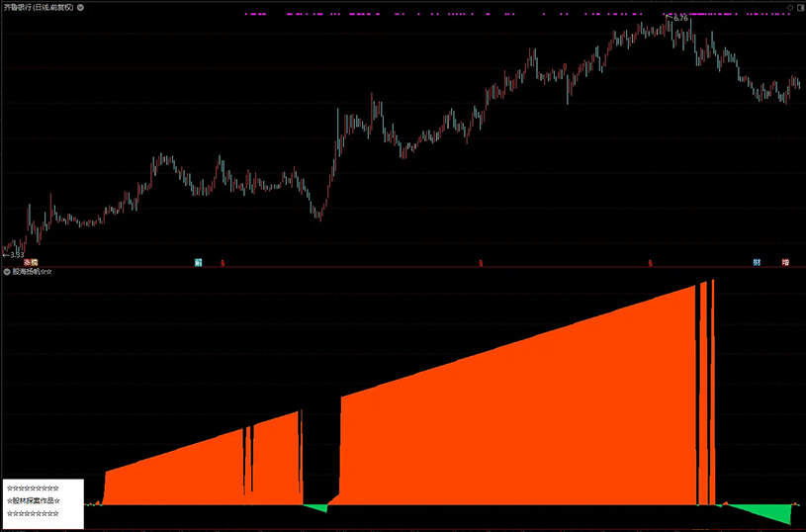Screen dimensions: 806x532
Task: Click the 6.76 high price label
Action: 680,18
